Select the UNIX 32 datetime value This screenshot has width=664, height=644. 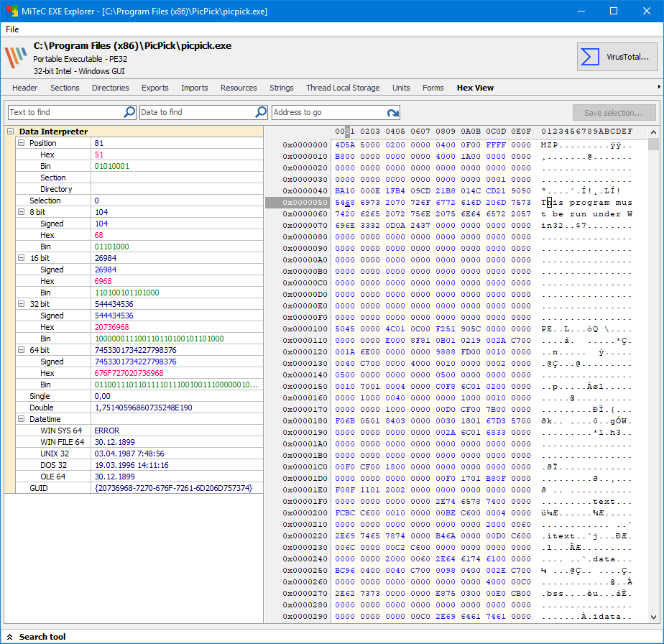click(x=129, y=454)
